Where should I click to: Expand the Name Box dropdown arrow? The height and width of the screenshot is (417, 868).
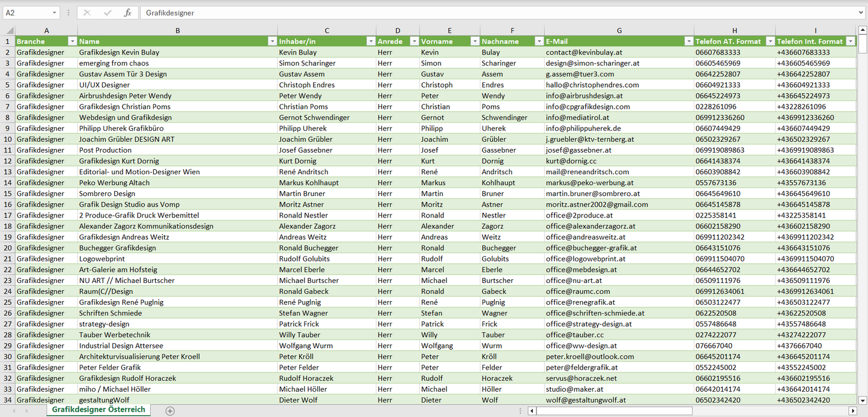click(54, 13)
